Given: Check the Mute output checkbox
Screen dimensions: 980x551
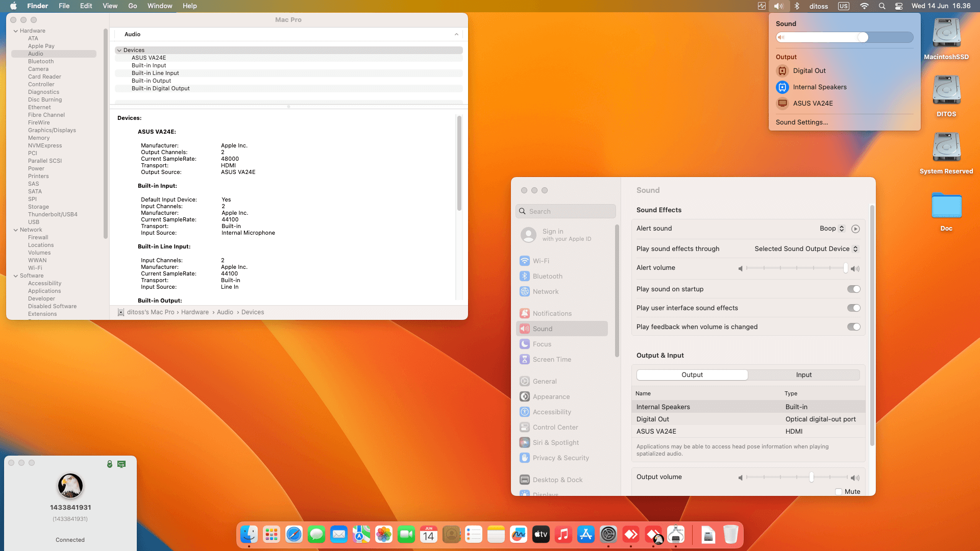Looking at the screenshot, I should [x=839, y=492].
